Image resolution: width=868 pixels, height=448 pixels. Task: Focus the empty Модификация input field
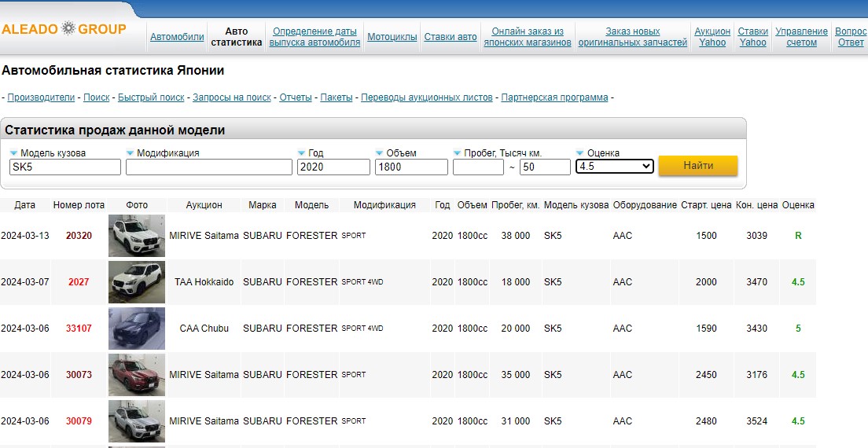[208, 167]
